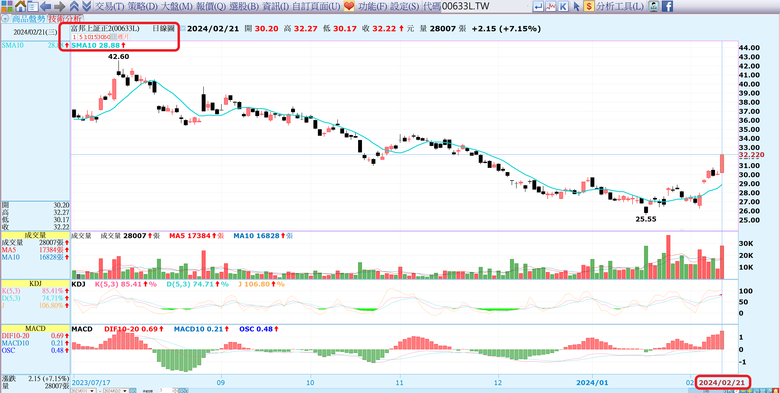Click MA5 17384 value in volume panel
780x393 pixels.
click(x=191, y=235)
